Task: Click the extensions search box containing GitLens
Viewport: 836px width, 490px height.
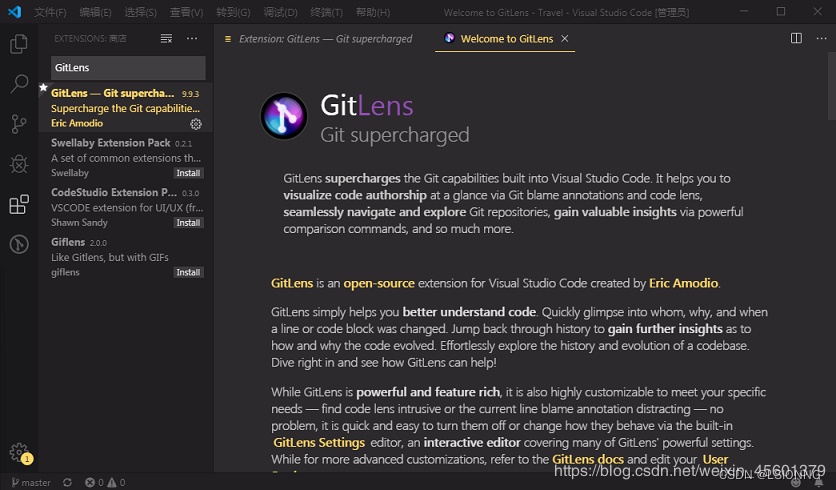Action: tap(128, 68)
